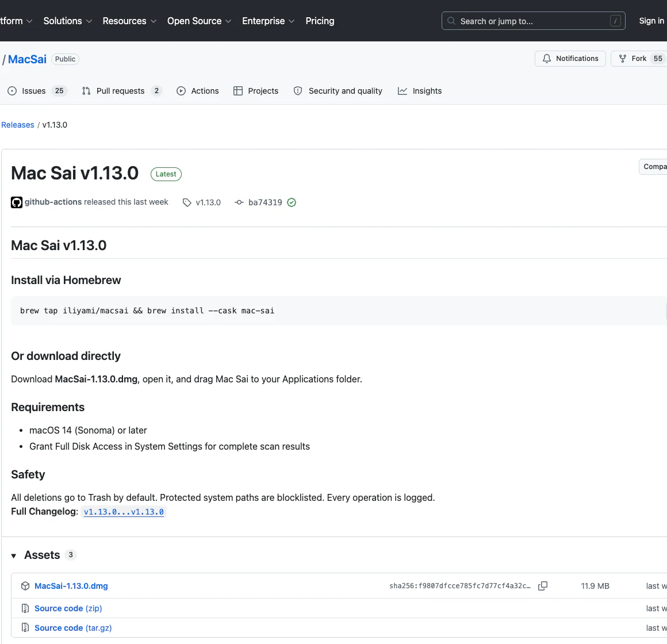Go to the Pricing page
Image resolution: width=667 pixels, height=644 pixels.
tap(320, 21)
